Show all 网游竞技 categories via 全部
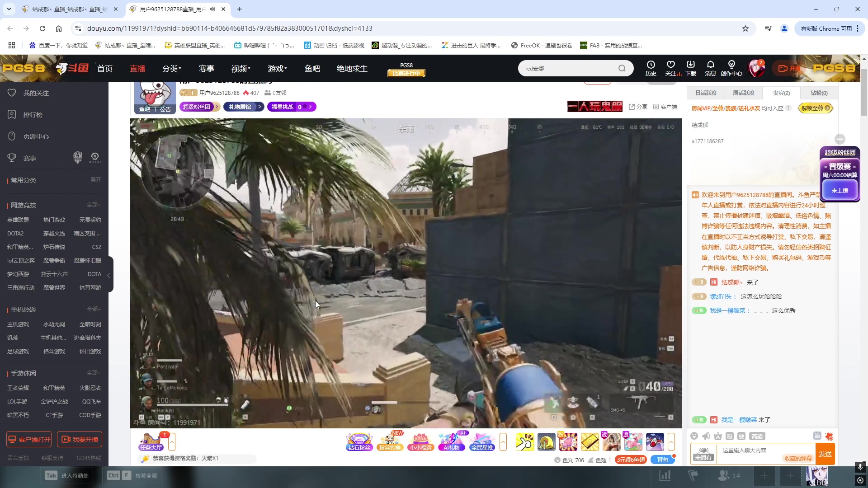This screenshot has height=488, width=868. click(94, 205)
